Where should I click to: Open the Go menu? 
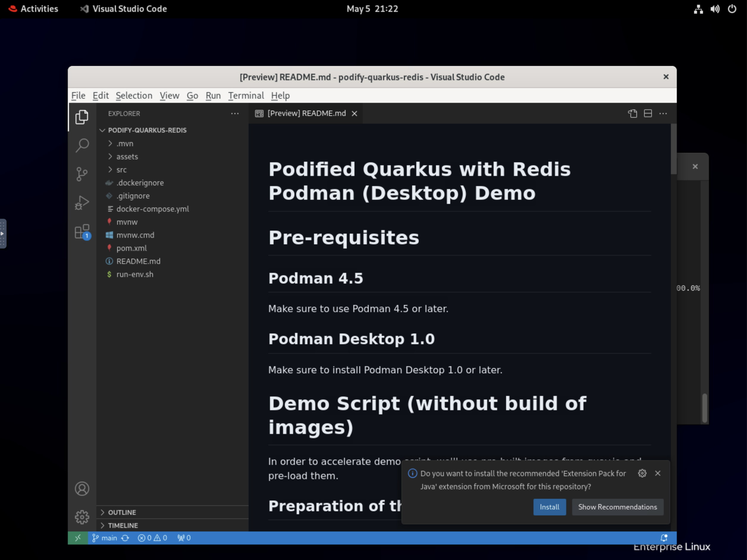point(192,95)
